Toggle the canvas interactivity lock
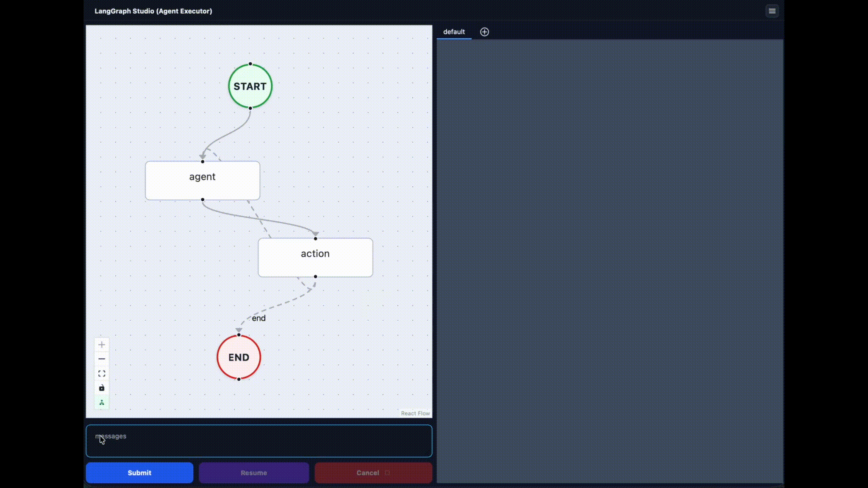This screenshot has width=868, height=488. (x=102, y=388)
